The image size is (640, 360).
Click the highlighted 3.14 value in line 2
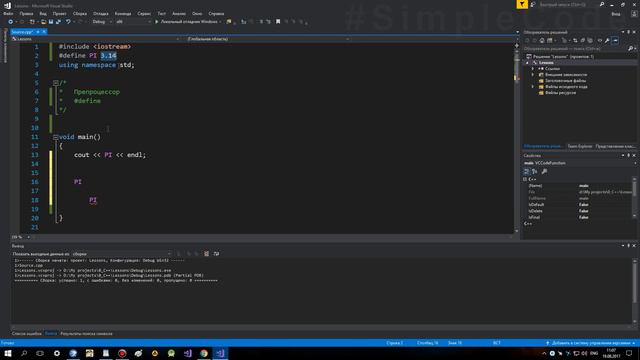[x=109, y=56]
